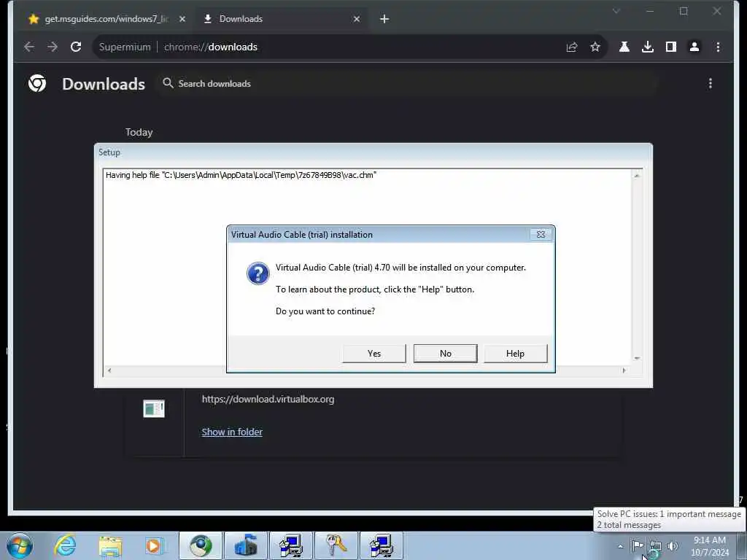
Task: Click the taskbar clock showing 9:14 AM
Action: click(710, 546)
